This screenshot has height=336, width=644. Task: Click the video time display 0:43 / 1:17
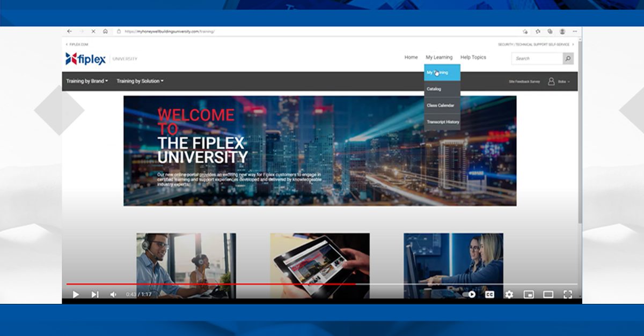[139, 294]
